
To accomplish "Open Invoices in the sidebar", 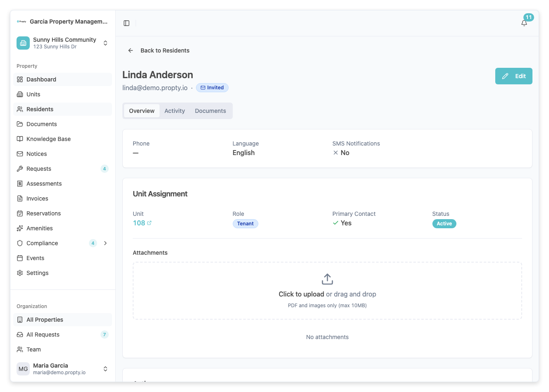I will click(63, 198).
